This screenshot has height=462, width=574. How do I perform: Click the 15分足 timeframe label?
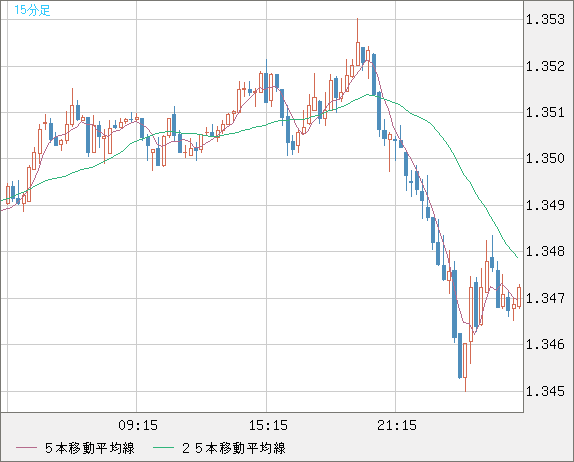[x=32, y=10]
